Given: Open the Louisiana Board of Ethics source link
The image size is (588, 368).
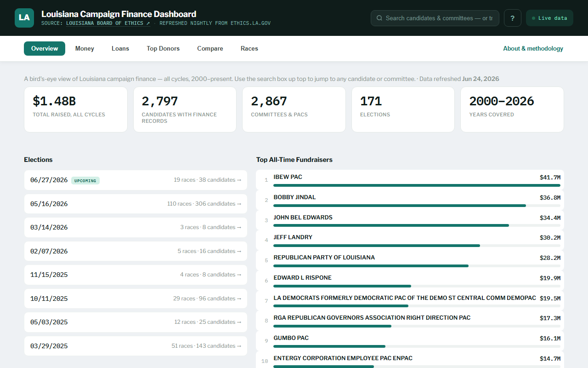Looking at the screenshot, I should [108, 23].
